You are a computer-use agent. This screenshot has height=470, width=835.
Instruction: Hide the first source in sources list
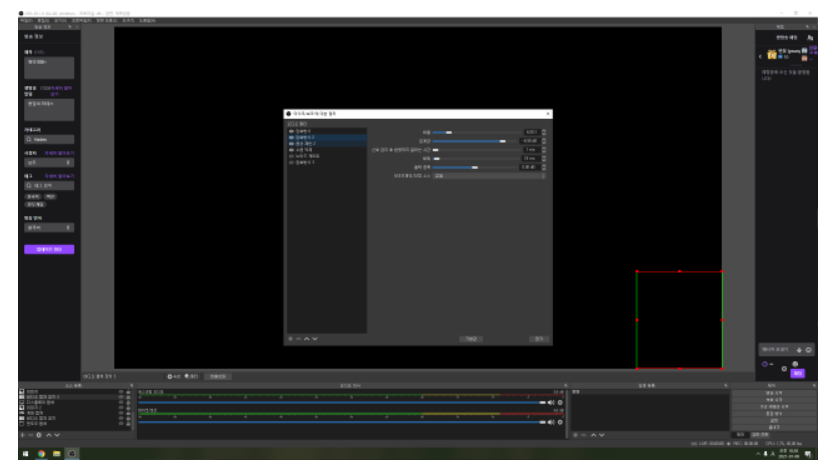tap(121, 392)
